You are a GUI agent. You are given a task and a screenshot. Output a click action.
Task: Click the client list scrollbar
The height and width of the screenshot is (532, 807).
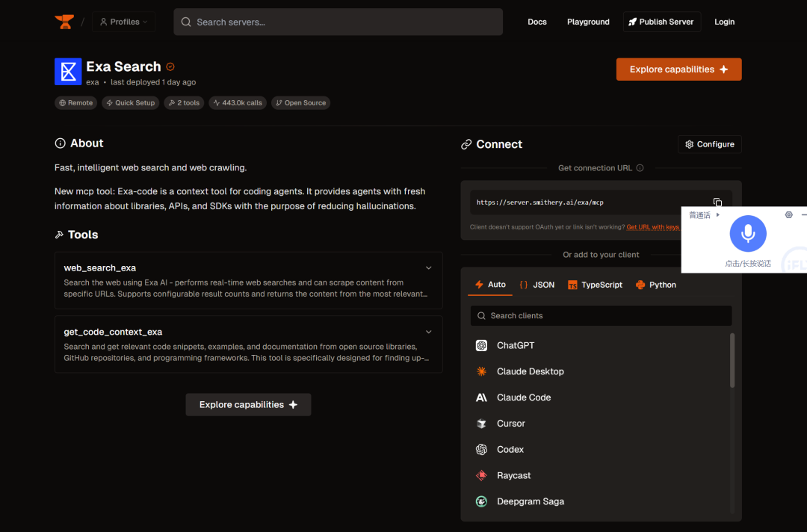732,360
